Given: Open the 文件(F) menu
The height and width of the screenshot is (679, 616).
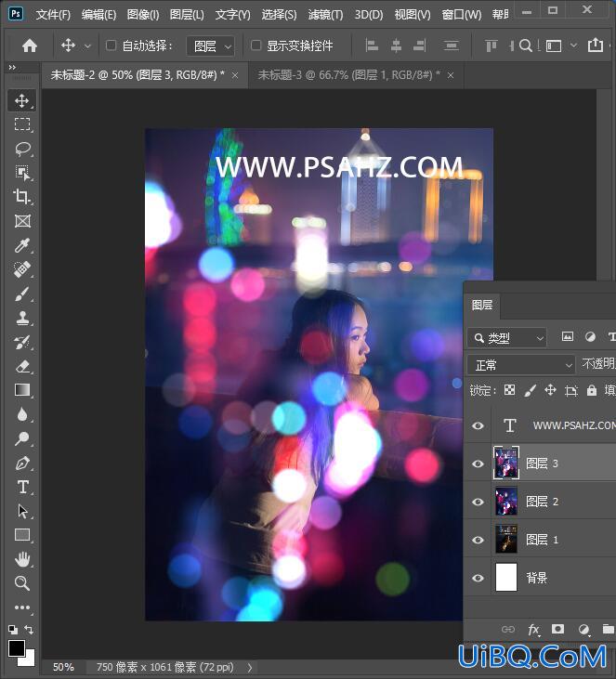Looking at the screenshot, I should point(53,15).
